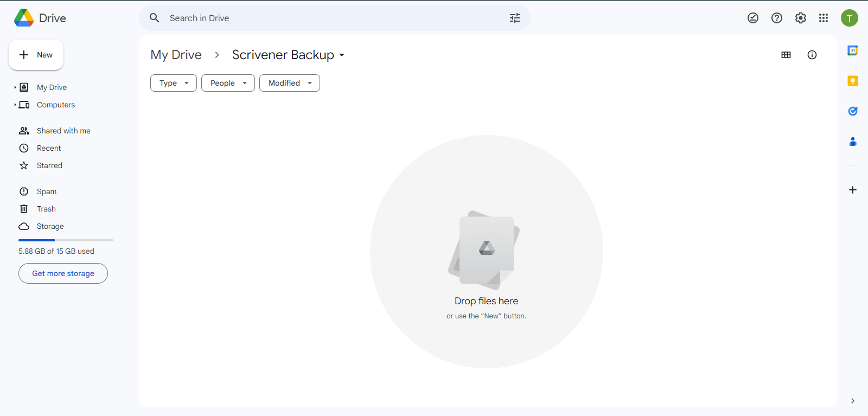Go to My Drive in sidebar
This screenshot has width=868, height=416.
[x=52, y=87]
